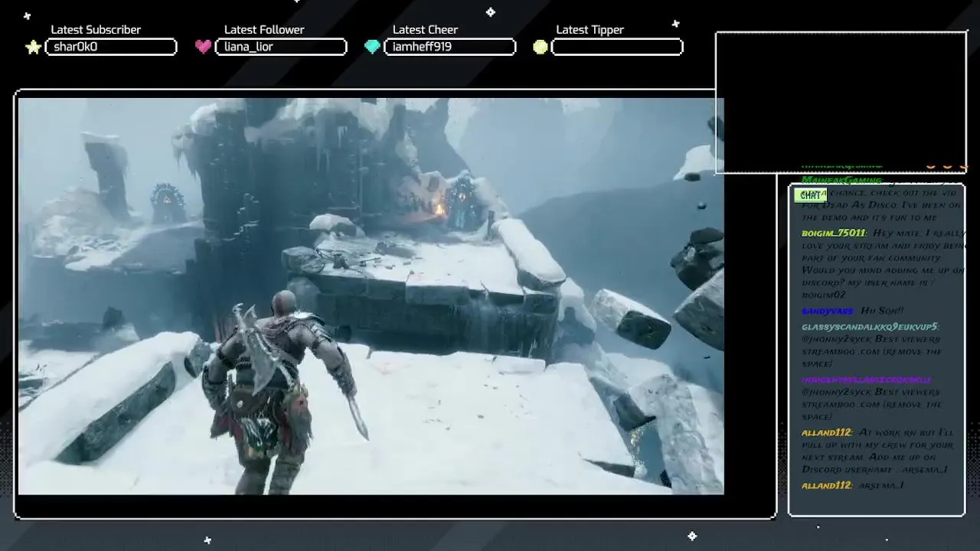Click the teal diamond cheer icon

pyautogui.click(x=372, y=47)
